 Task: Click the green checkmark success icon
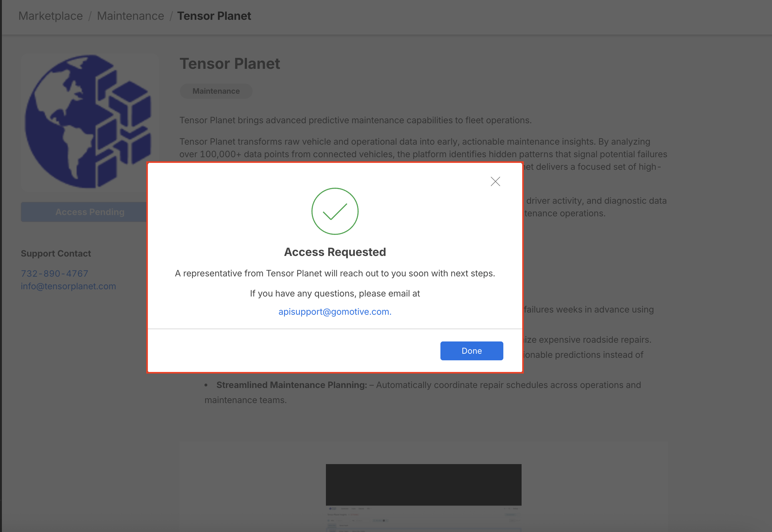click(x=335, y=211)
